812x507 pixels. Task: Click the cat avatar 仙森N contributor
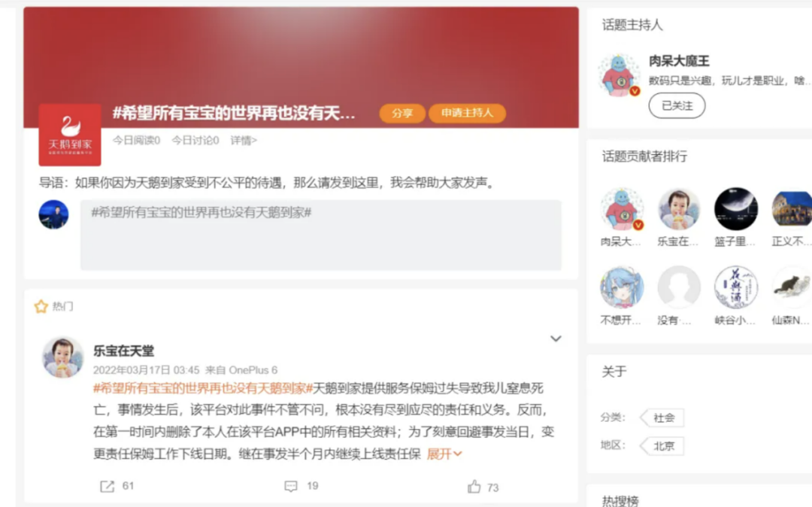click(x=792, y=287)
